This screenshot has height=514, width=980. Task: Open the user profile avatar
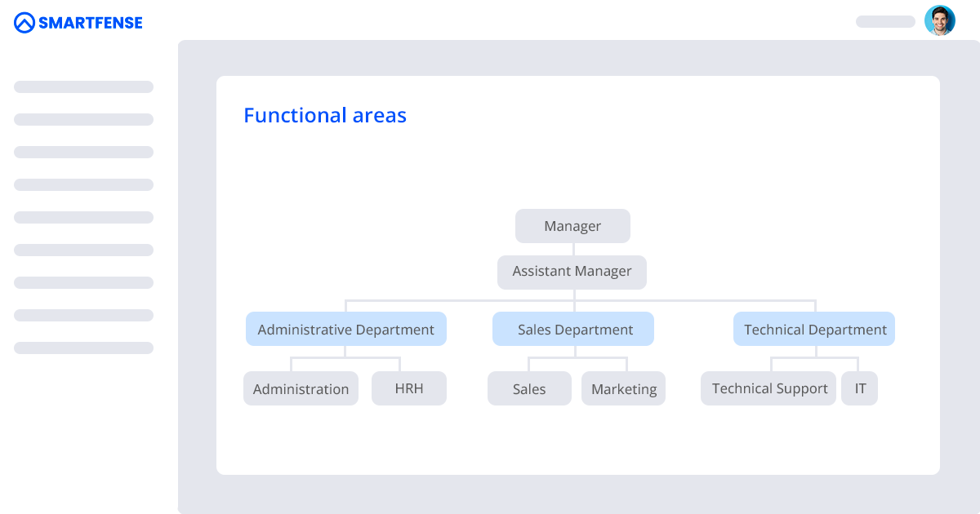[940, 20]
